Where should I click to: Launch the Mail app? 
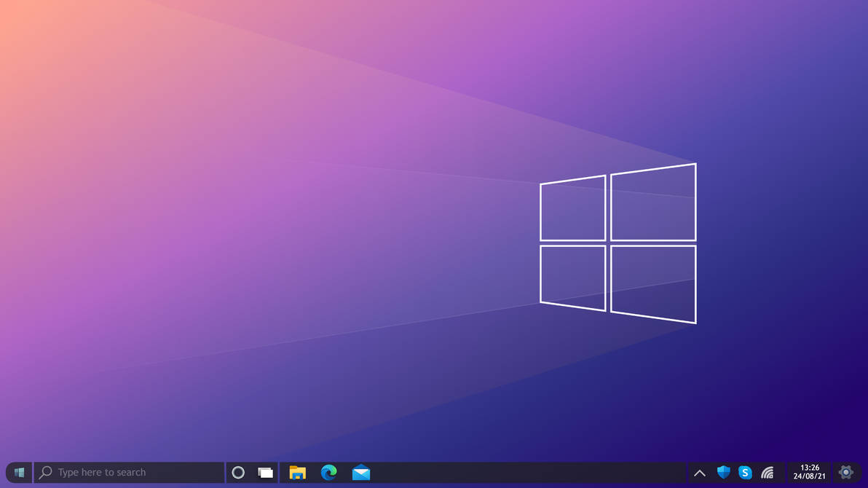pyautogui.click(x=361, y=472)
